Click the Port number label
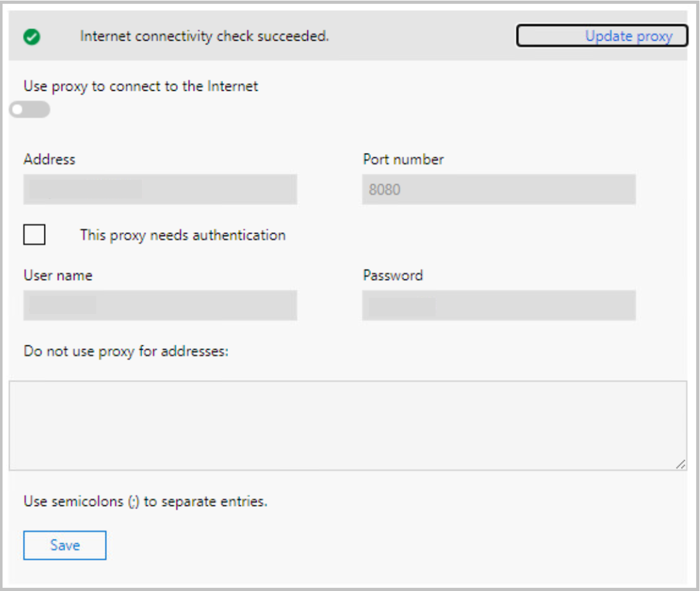This screenshot has height=591, width=700. tap(403, 159)
